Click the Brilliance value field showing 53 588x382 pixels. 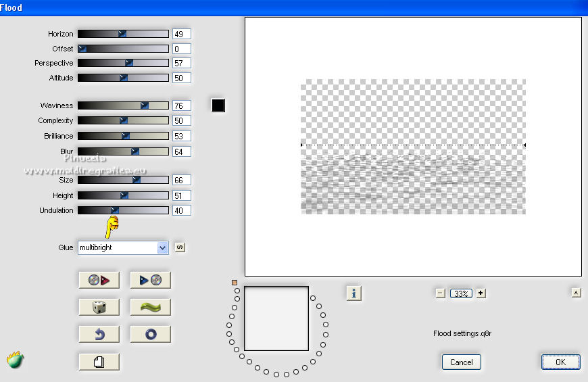182,136
